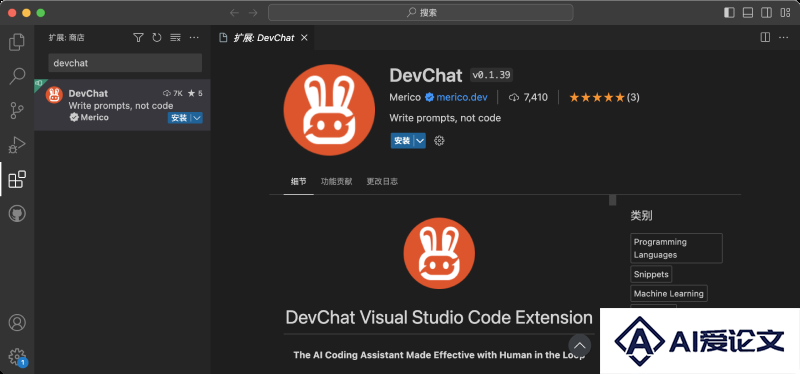The image size is (800, 374).
Task: Click the 类别 heading
Action: click(x=641, y=215)
